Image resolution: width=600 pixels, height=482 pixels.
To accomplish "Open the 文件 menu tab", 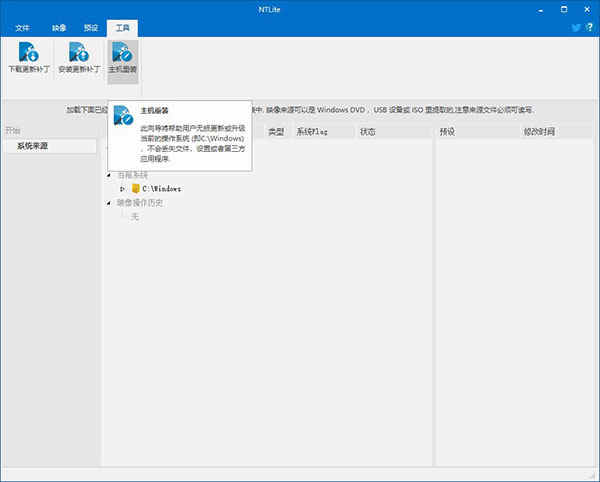I will pos(23,28).
